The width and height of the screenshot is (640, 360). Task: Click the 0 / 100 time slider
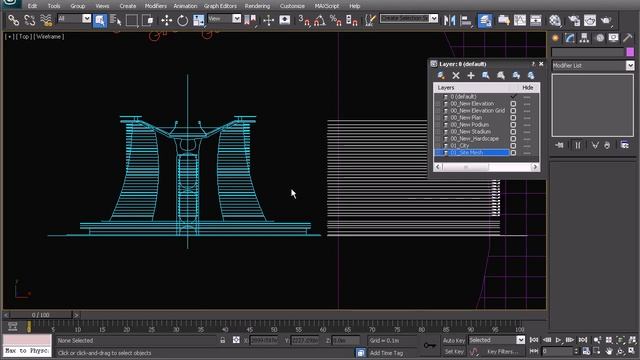[x=40, y=315]
